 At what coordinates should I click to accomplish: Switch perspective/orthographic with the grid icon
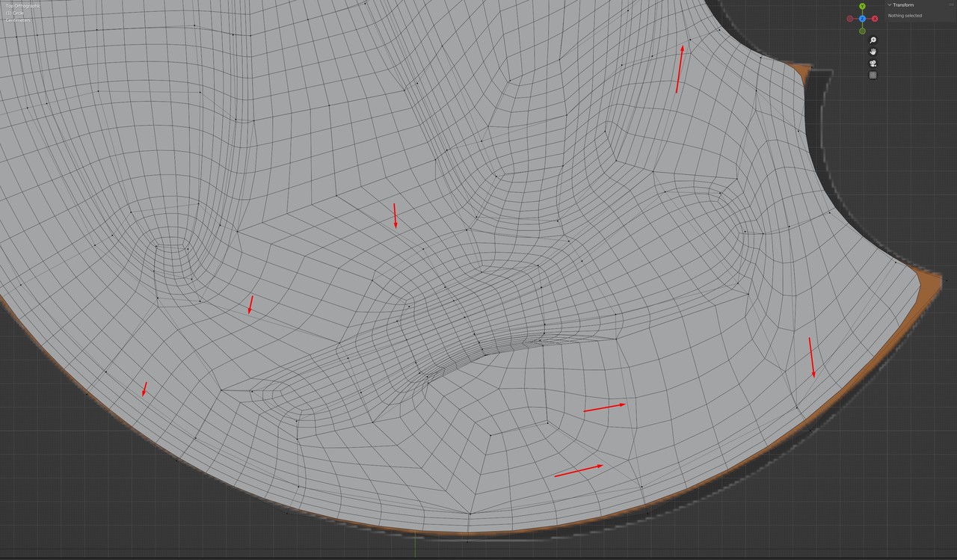pos(873,75)
